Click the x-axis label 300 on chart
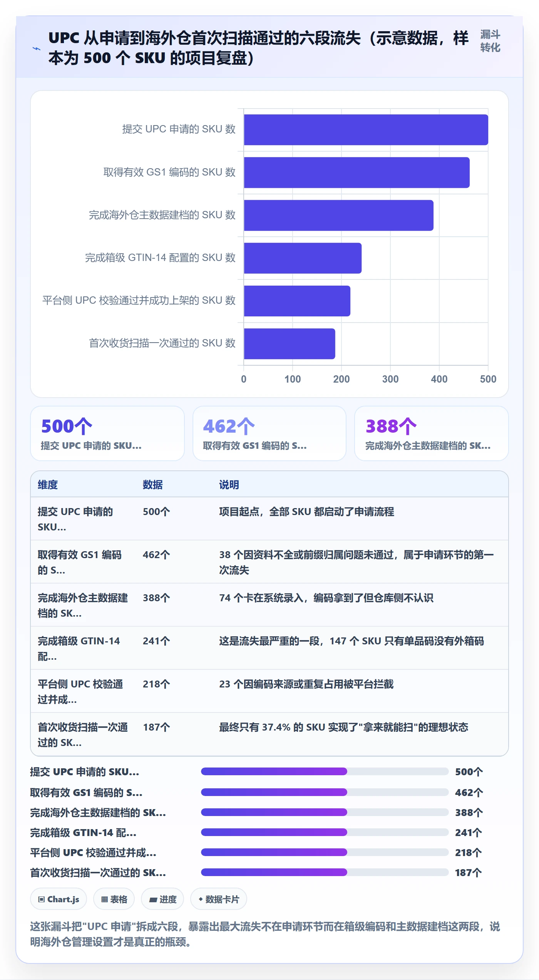 pyautogui.click(x=390, y=379)
